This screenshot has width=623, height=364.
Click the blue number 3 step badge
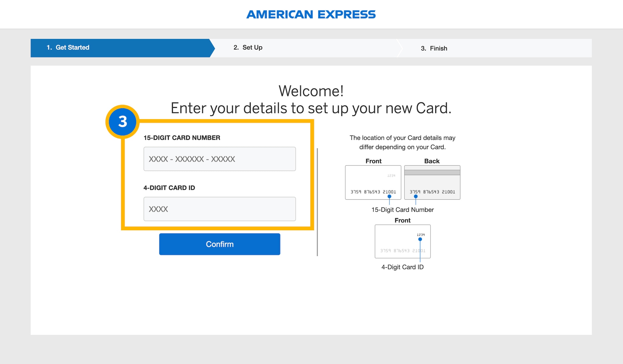tap(123, 122)
